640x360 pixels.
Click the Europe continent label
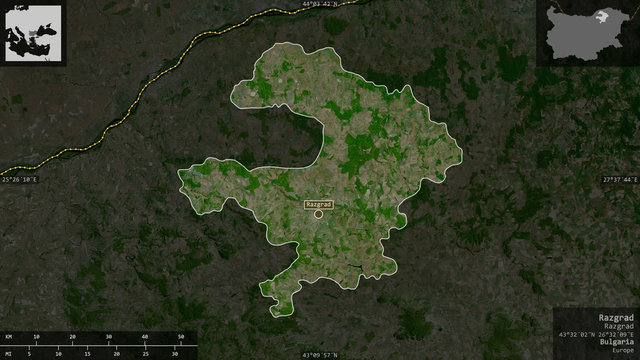click(623, 350)
